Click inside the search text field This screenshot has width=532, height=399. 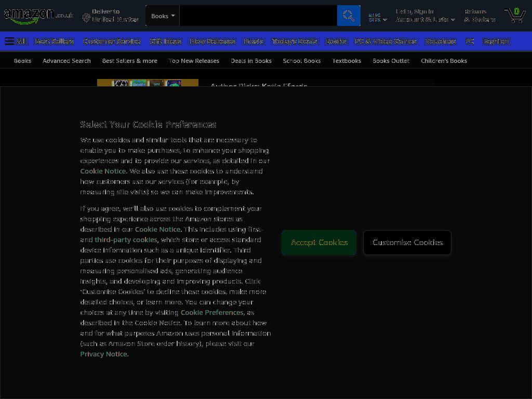point(258,16)
